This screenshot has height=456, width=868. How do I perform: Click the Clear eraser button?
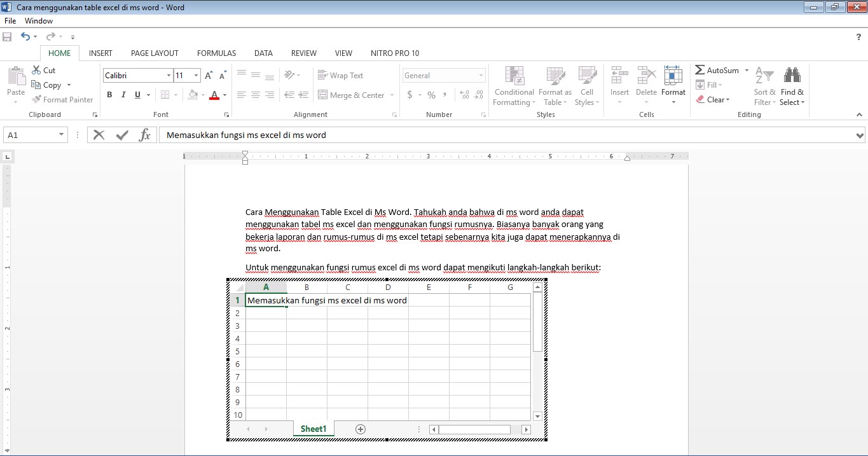(x=712, y=99)
